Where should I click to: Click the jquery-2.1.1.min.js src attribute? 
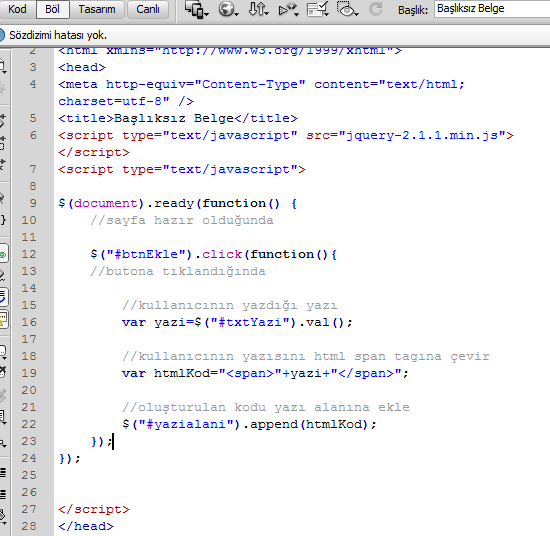click(x=405, y=135)
